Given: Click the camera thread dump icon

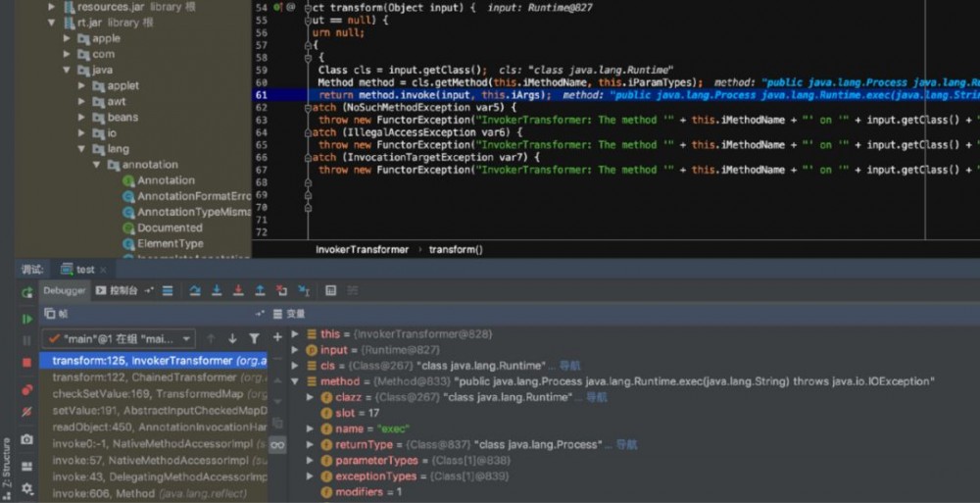Looking at the screenshot, I should pyautogui.click(x=26, y=440).
